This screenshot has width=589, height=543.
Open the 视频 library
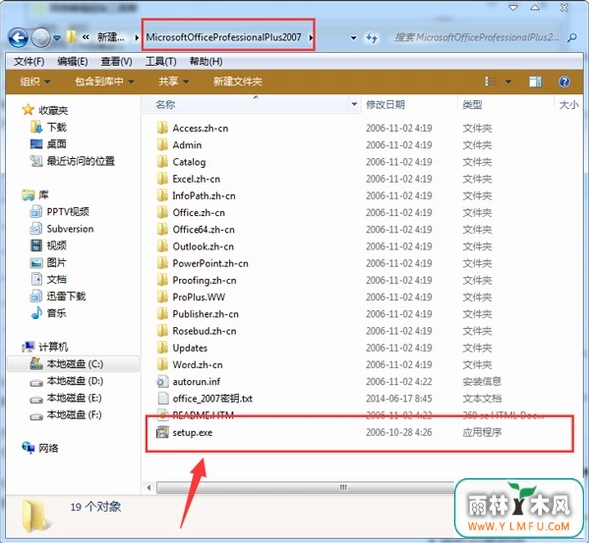click(56, 246)
